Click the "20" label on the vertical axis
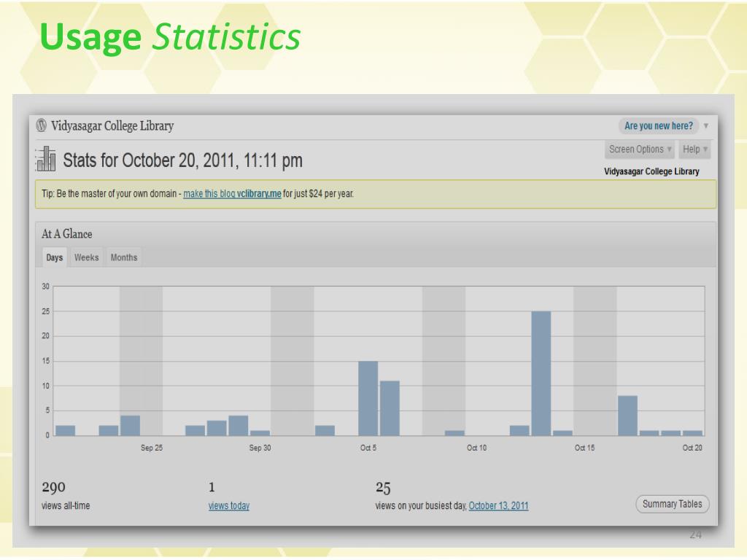Image resolution: width=747 pixels, height=560 pixels. point(45,335)
